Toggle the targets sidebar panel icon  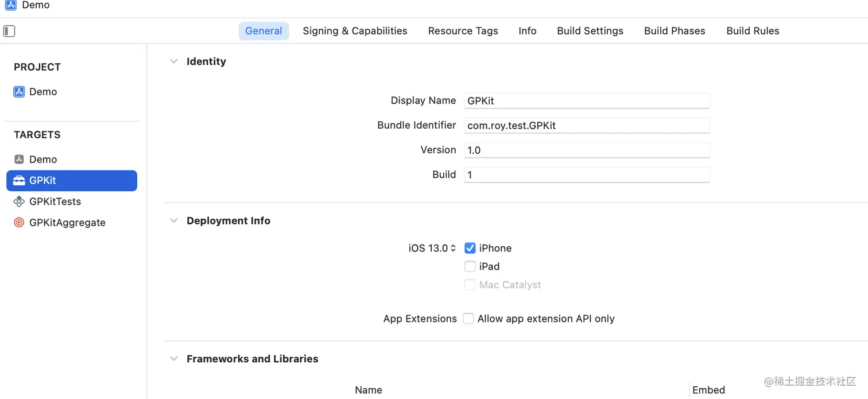9,31
